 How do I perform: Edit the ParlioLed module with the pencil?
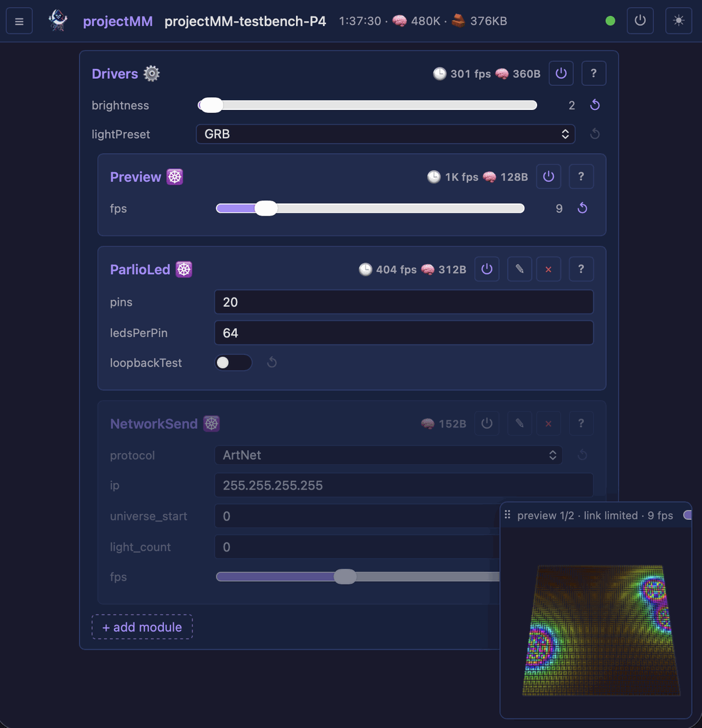click(519, 269)
